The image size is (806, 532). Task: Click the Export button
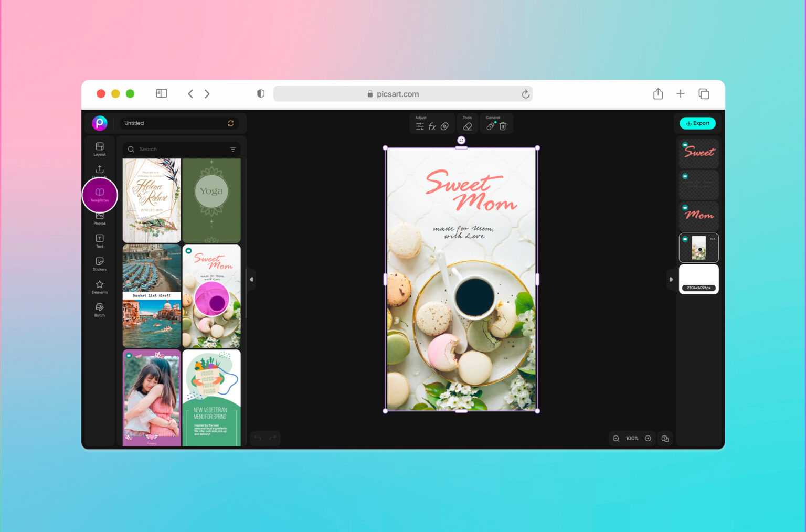(x=697, y=123)
